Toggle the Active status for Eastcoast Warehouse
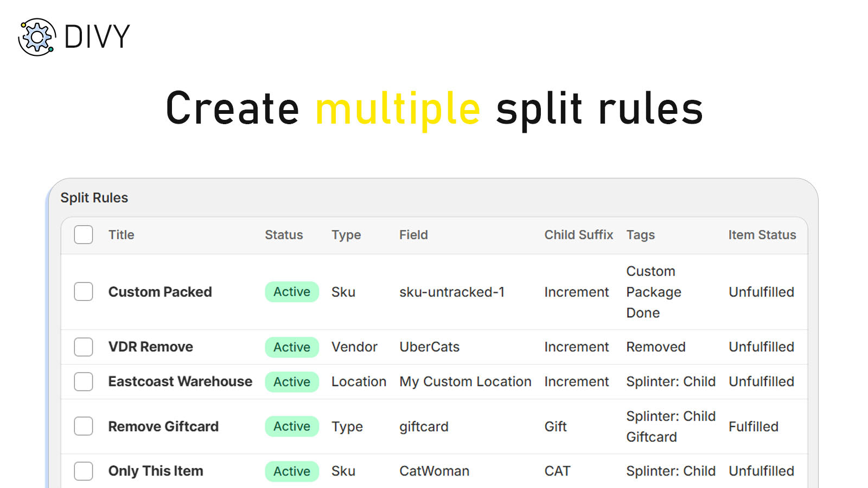868x488 pixels. [x=291, y=382]
